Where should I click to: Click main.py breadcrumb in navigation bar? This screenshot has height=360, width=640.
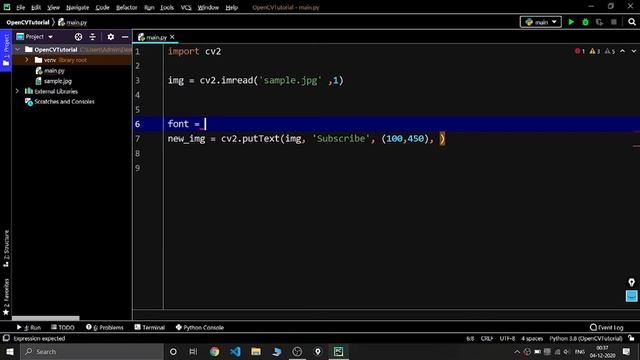[x=73, y=22]
